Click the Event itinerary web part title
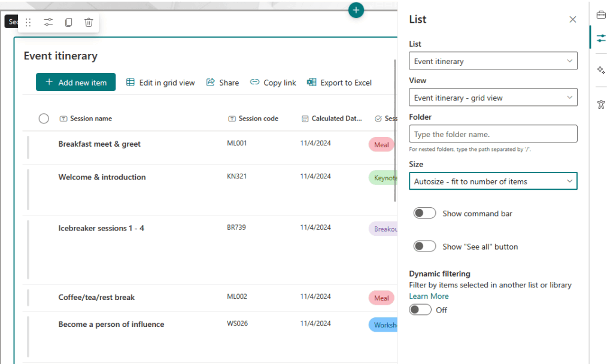The width and height of the screenshot is (613, 364). click(x=60, y=56)
